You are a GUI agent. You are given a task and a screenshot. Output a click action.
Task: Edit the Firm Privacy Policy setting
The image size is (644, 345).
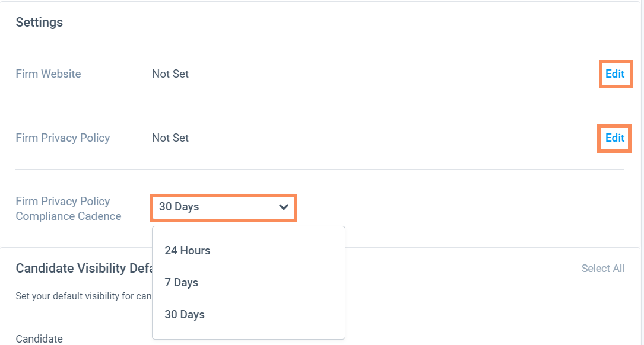click(x=615, y=138)
